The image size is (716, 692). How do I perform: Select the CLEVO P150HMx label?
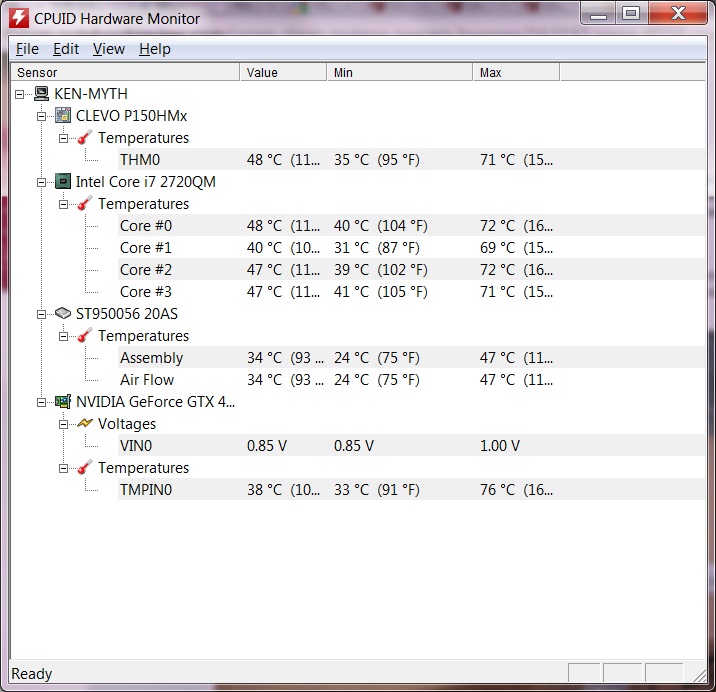coord(132,116)
